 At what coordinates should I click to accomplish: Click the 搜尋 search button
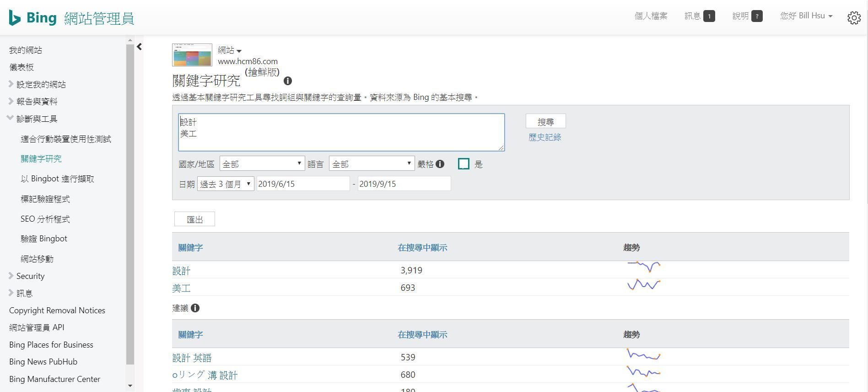pos(545,121)
